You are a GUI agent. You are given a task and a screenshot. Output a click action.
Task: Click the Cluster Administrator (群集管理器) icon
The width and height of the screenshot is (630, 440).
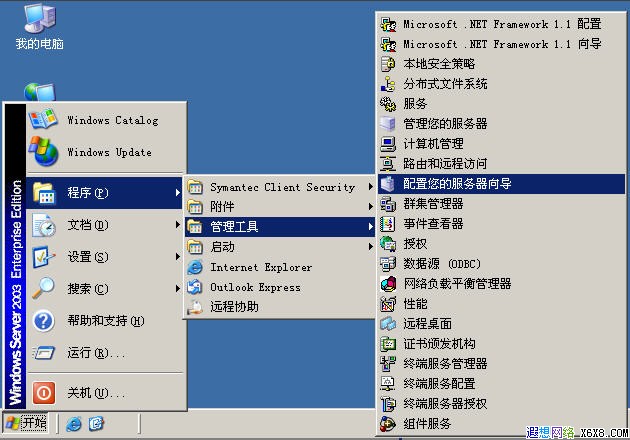click(388, 204)
